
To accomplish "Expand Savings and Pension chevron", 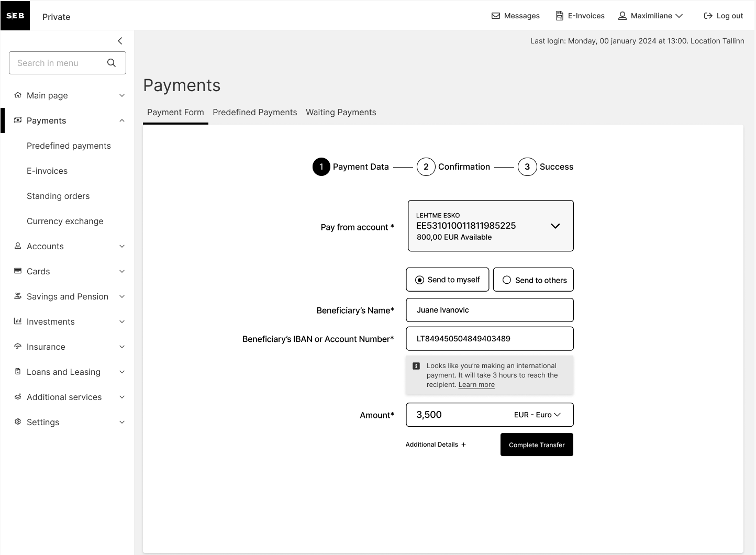I will (122, 296).
